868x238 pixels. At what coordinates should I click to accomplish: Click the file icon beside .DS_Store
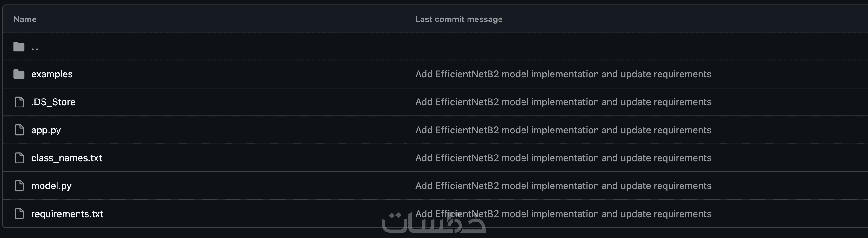click(19, 102)
